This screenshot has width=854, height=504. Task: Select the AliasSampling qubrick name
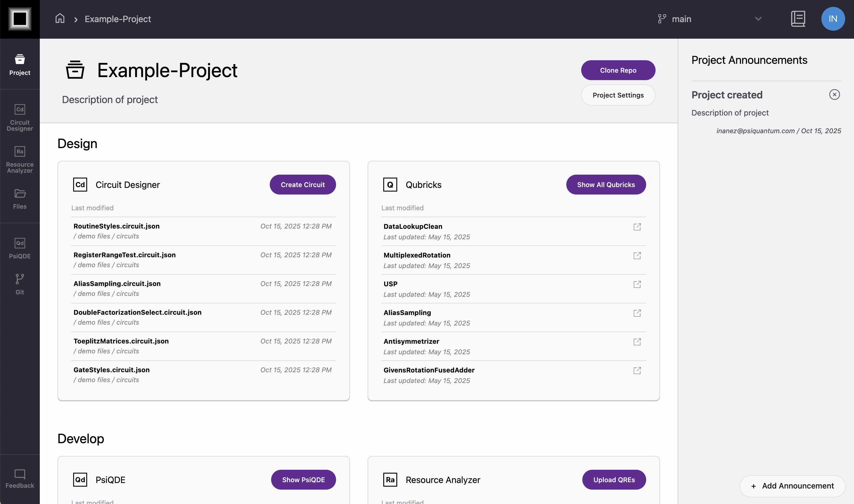(x=407, y=313)
